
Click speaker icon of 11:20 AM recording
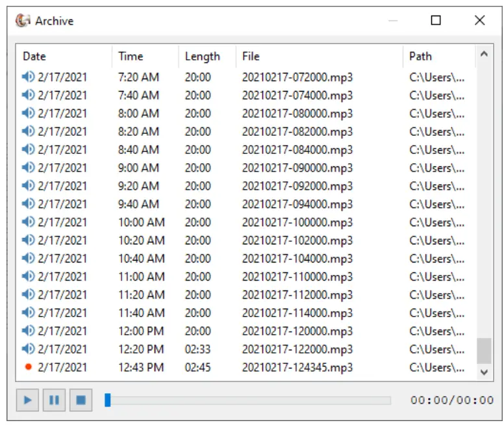(29, 294)
